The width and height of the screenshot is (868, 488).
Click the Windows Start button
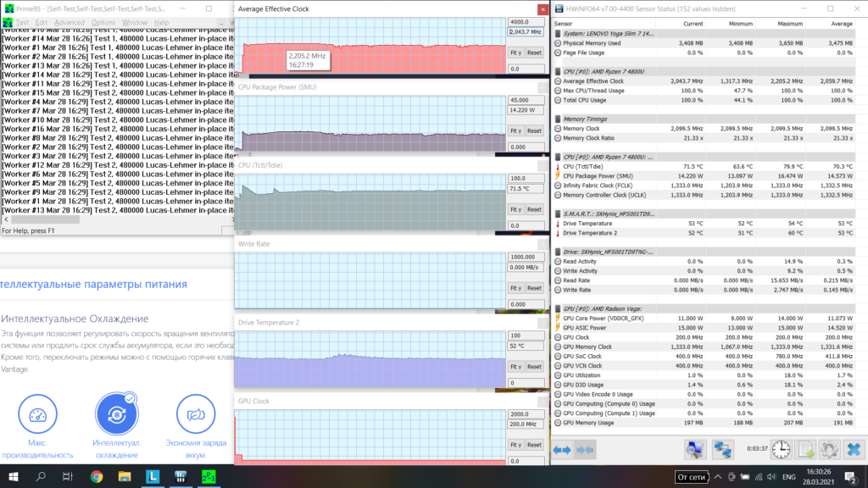click(x=14, y=476)
